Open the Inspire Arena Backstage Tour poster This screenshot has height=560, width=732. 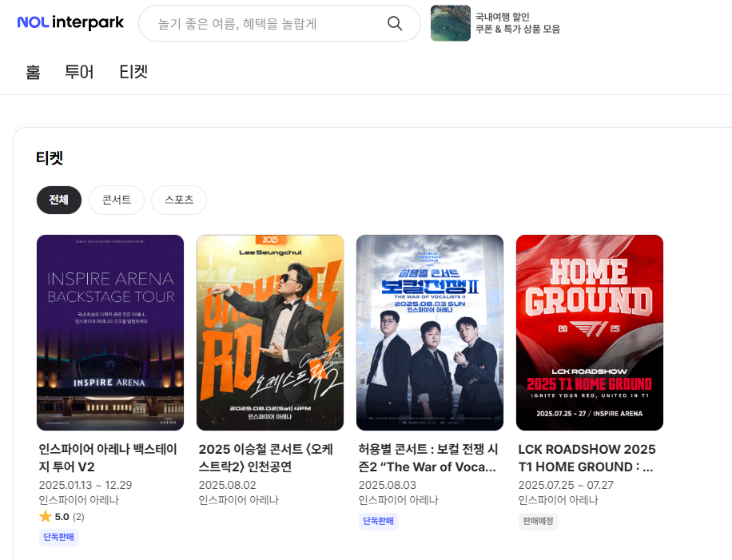(110, 333)
